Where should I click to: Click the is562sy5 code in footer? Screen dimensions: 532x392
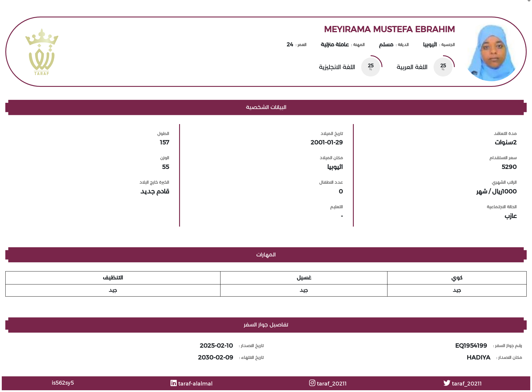coord(63,383)
